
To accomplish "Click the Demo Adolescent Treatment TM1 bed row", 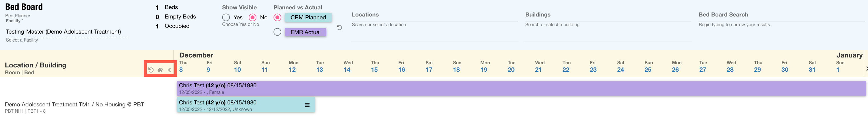I will 75,107.
